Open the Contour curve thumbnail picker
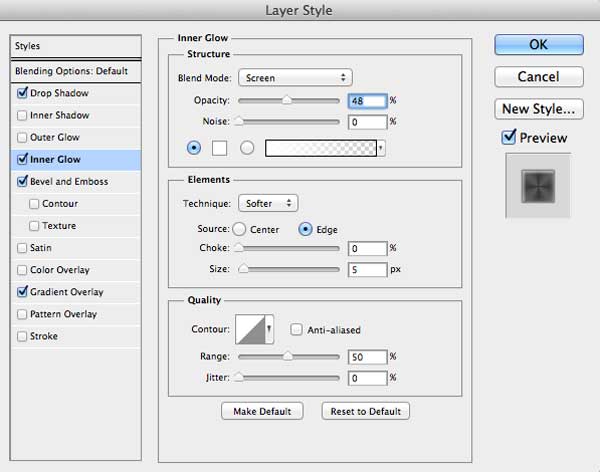Screen dimensions: 600x472 tap(250, 329)
